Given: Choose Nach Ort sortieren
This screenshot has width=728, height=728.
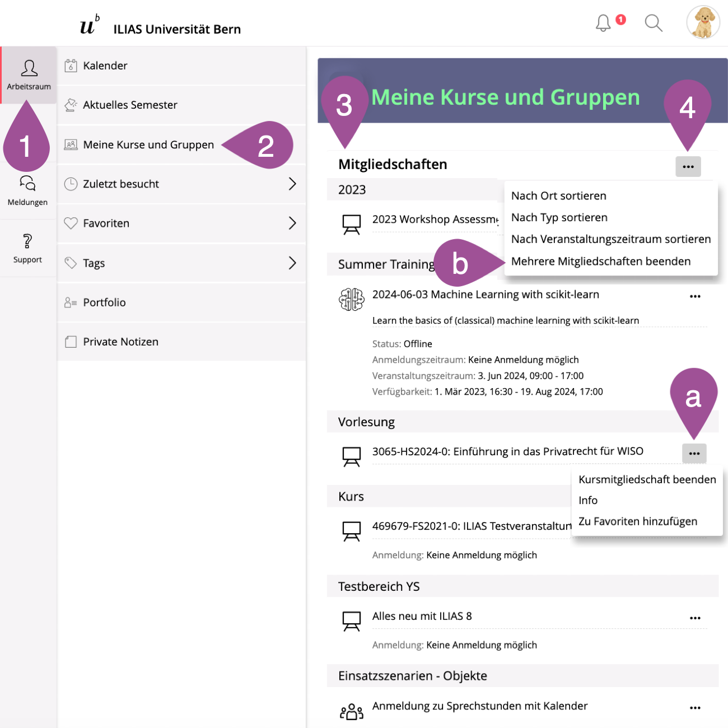Looking at the screenshot, I should [x=558, y=196].
